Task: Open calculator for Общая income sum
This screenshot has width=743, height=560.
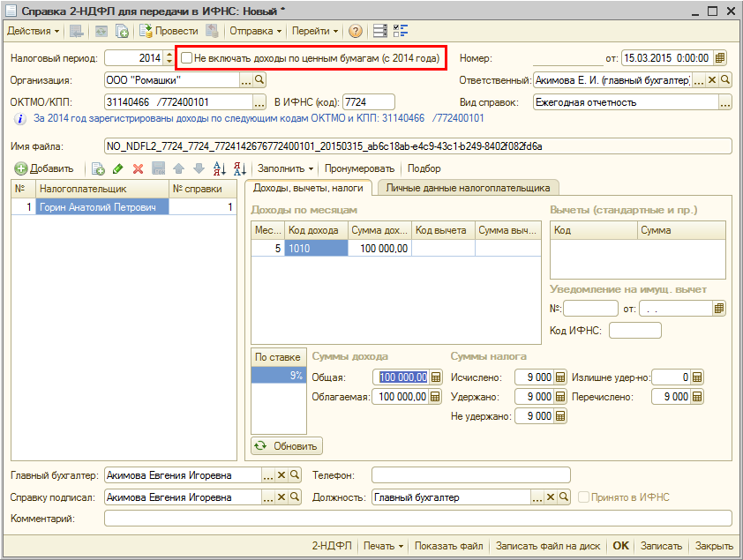Action: click(436, 377)
